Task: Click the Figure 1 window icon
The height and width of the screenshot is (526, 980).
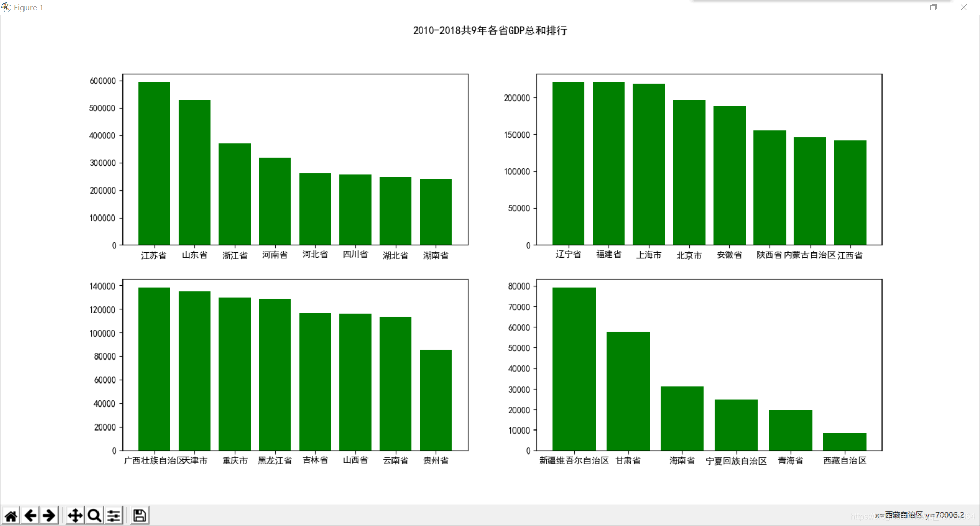Action: click(6, 7)
